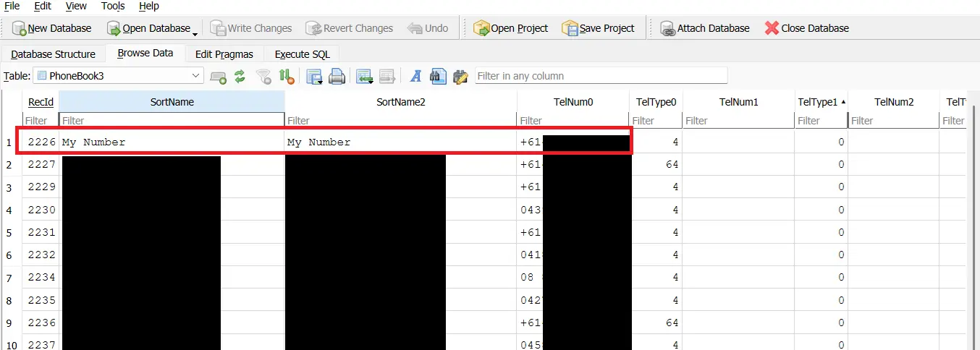980x350 pixels.
Task: Select the cell with RecId 2234
Action: click(41, 277)
